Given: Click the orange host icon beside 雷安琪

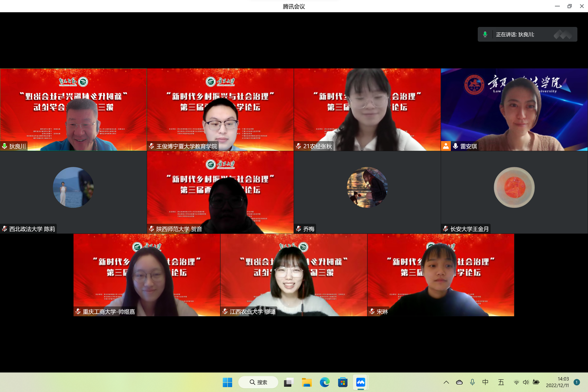Looking at the screenshot, I should click(446, 146).
